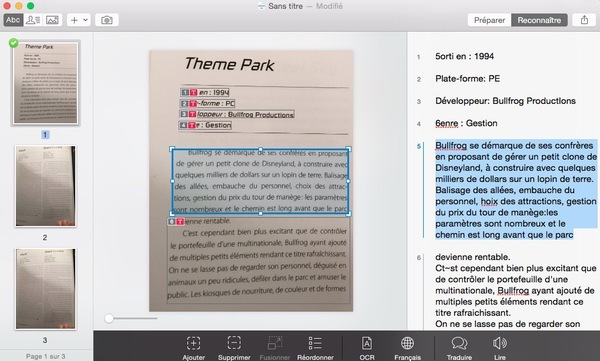Click text line 'Plate-forme: PE'

(x=468, y=78)
